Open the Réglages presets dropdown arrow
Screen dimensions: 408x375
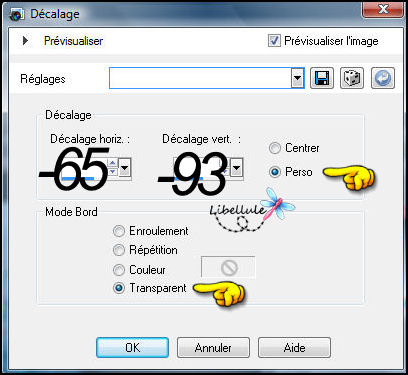click(x=297, y=78)
